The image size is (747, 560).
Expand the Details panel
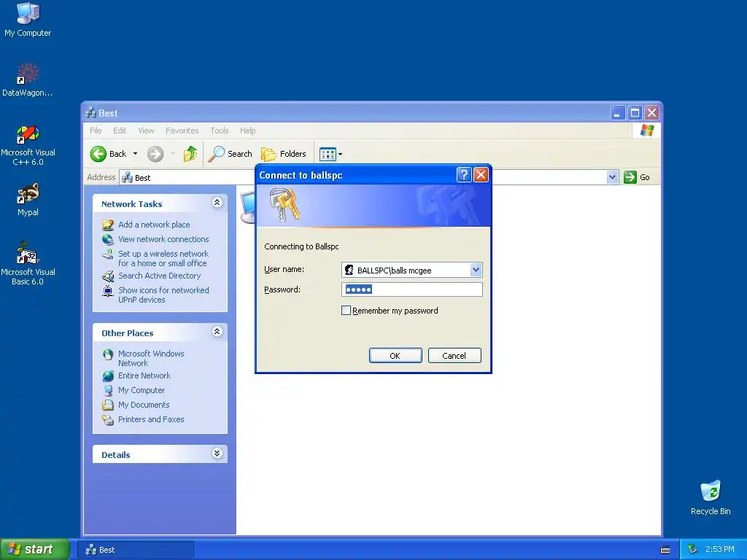pyautogui.click(x=217, y=454)
